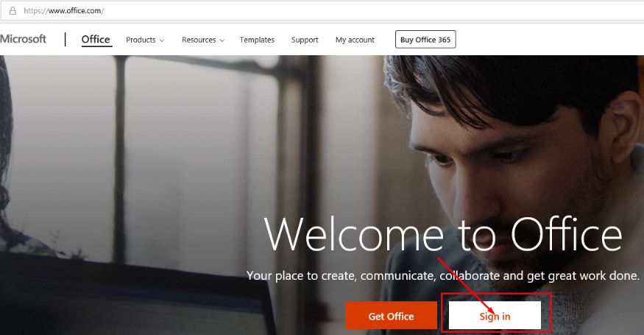Click the chevron arrow beside Resources

pos(222,40)
